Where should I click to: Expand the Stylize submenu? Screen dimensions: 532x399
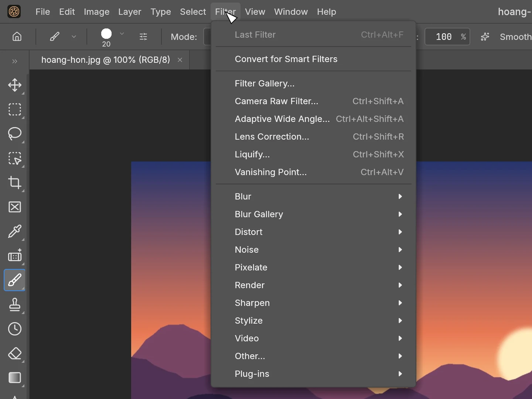coord(314,321)
